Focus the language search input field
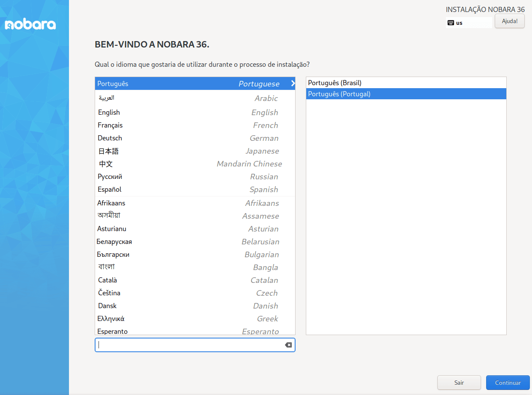Viewport: 532px width, 395px height. tap(195, 345)
